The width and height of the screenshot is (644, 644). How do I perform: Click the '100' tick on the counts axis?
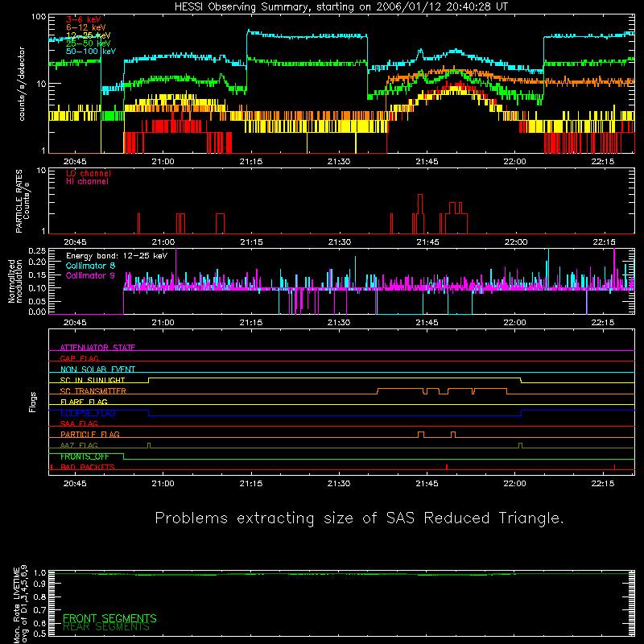38,17
